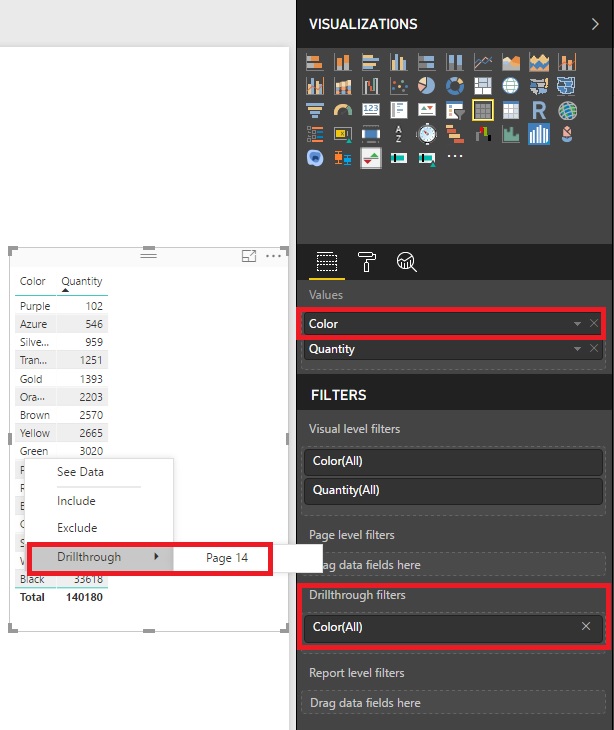The image size is (614, 730).
Task: Select the Gantt chart custom visual
Action: [x=455, y=135]
